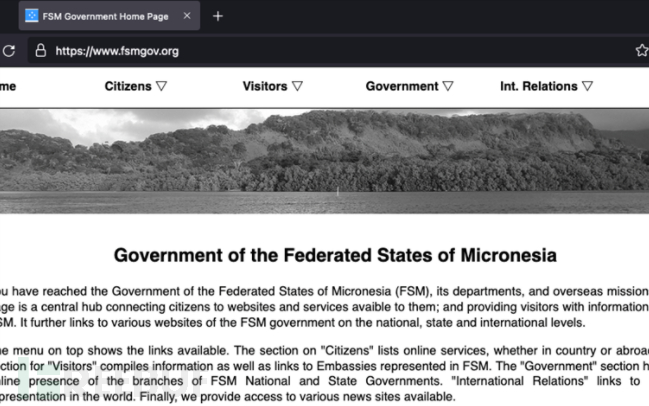Reload the page with the refresh icon
Screen dimensions: 649x406
(9, 51)
